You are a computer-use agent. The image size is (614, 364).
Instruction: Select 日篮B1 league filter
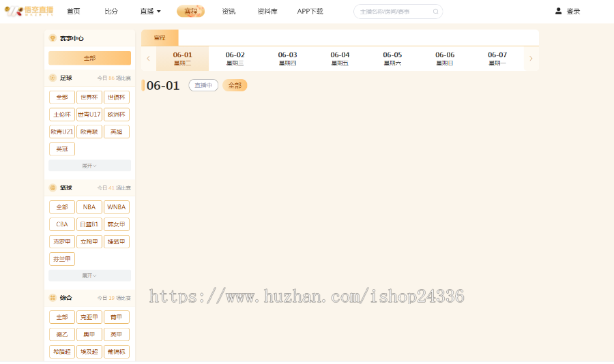(x=89, y=224)
